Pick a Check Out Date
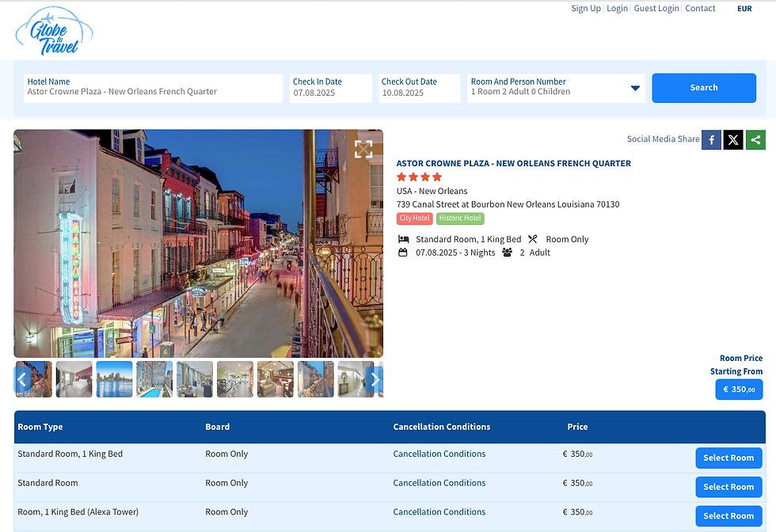The image size is (776, 532). (420, 88)
